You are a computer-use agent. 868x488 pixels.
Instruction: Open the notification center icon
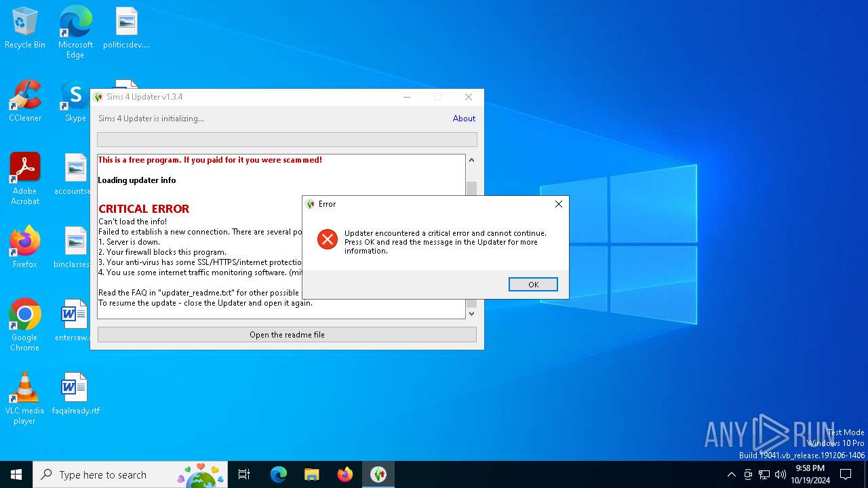click(846, 474)
